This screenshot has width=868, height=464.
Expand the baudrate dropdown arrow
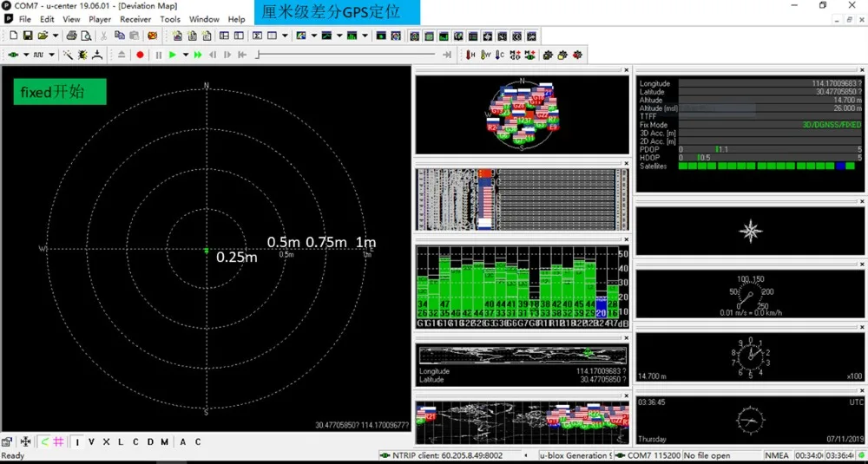click(x=52, y=55)
